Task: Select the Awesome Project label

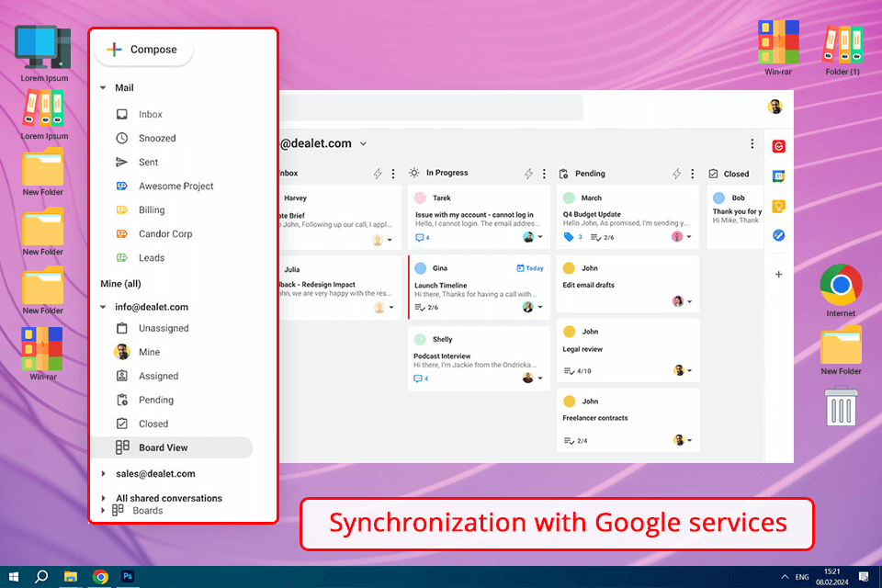Action: pyautogui.click(x=175, y=186)
